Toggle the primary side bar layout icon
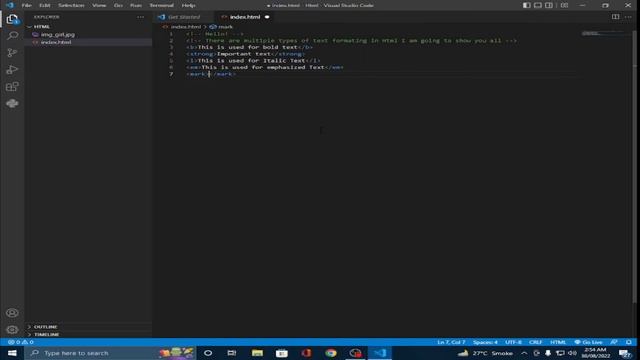 [x=527, y=5]
